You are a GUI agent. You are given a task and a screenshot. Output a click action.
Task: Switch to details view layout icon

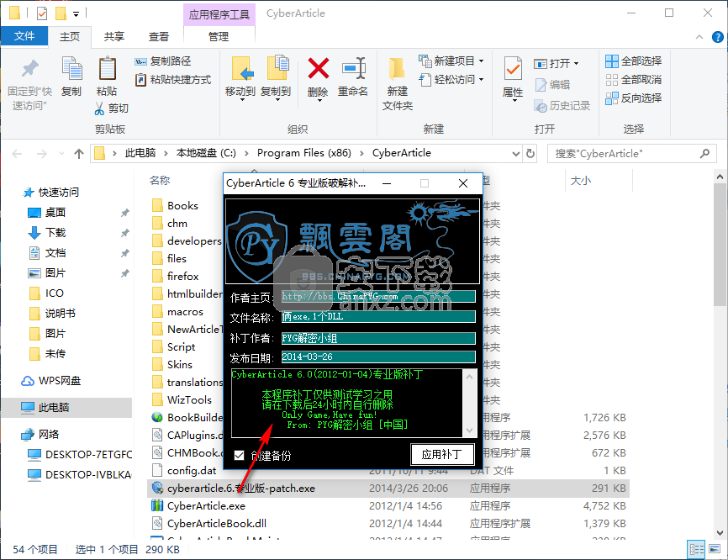pyautogui.click(x=696, y=550)
